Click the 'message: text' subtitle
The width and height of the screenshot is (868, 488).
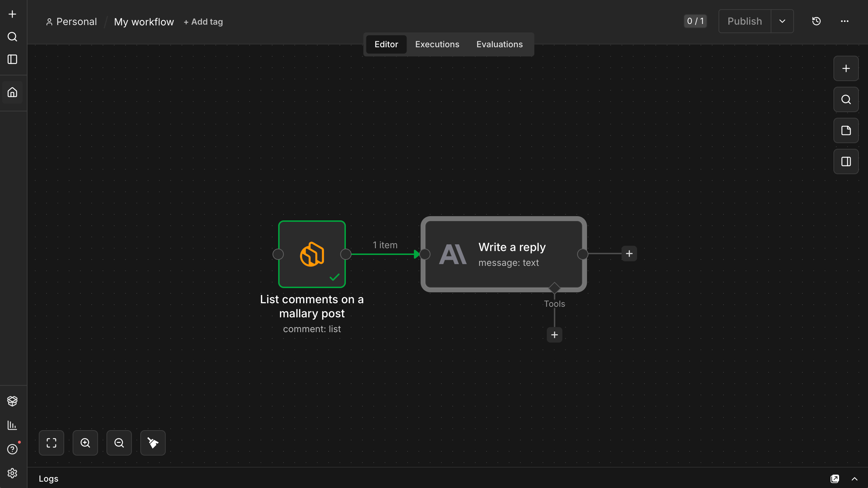point(509,263)
